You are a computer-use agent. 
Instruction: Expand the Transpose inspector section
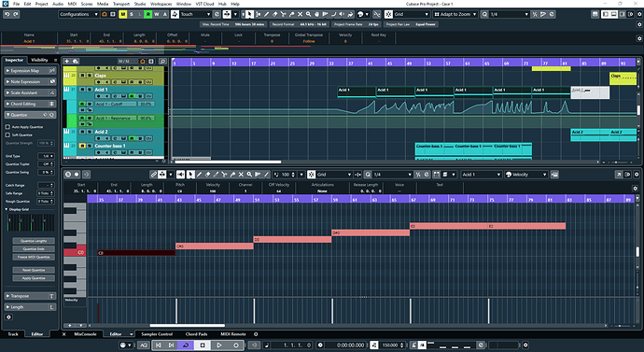coord(30,296)
